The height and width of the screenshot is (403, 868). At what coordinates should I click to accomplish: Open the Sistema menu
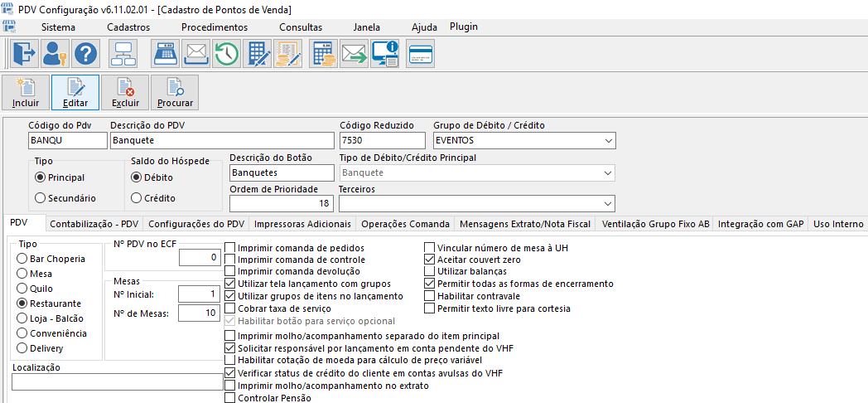58,27
